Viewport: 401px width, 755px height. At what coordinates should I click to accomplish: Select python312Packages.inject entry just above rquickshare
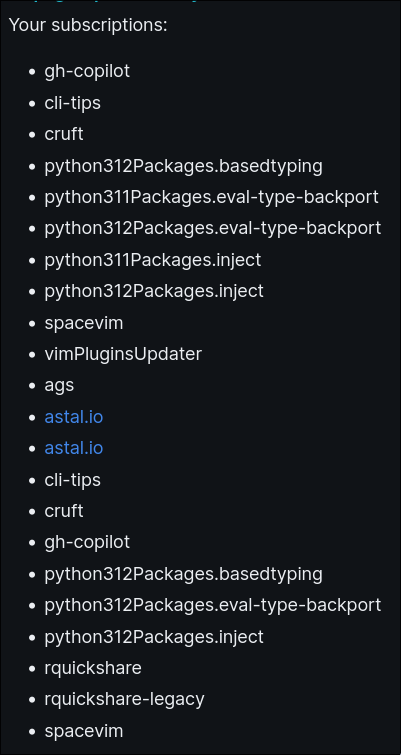(x=154, y=637)
